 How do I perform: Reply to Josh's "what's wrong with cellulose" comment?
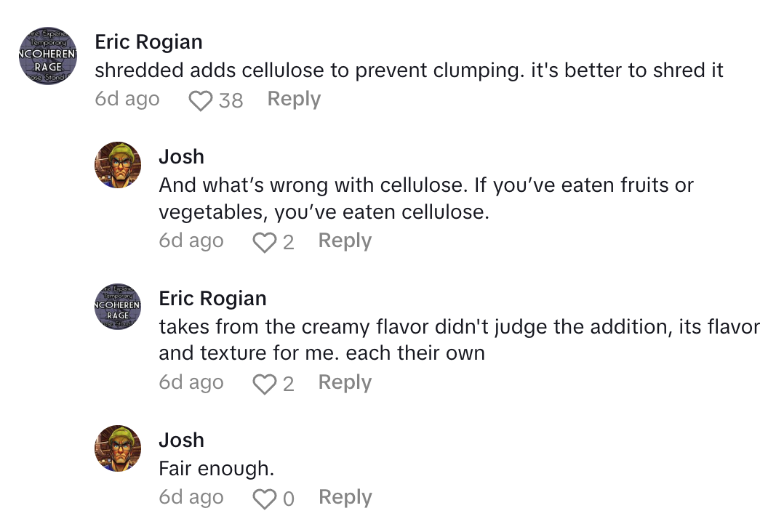pos(345,241)
